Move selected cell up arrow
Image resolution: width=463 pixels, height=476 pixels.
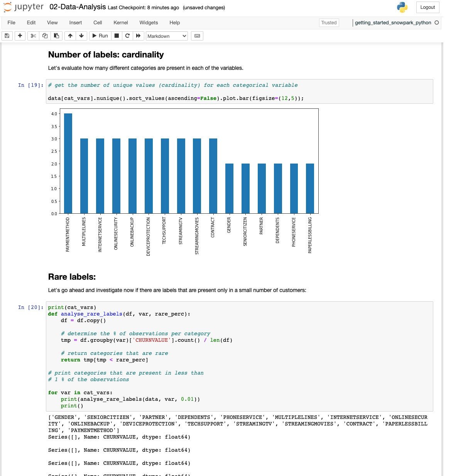70,36
